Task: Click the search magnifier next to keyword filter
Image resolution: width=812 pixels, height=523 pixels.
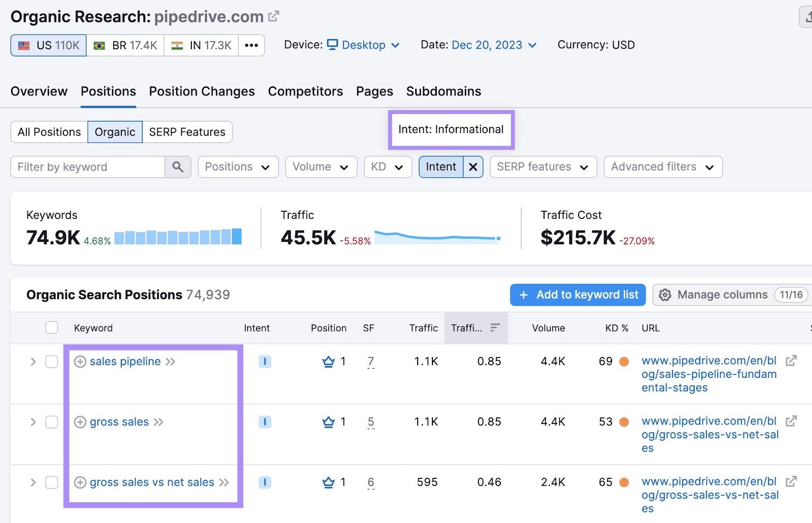Action: click(x=178, y=167)
